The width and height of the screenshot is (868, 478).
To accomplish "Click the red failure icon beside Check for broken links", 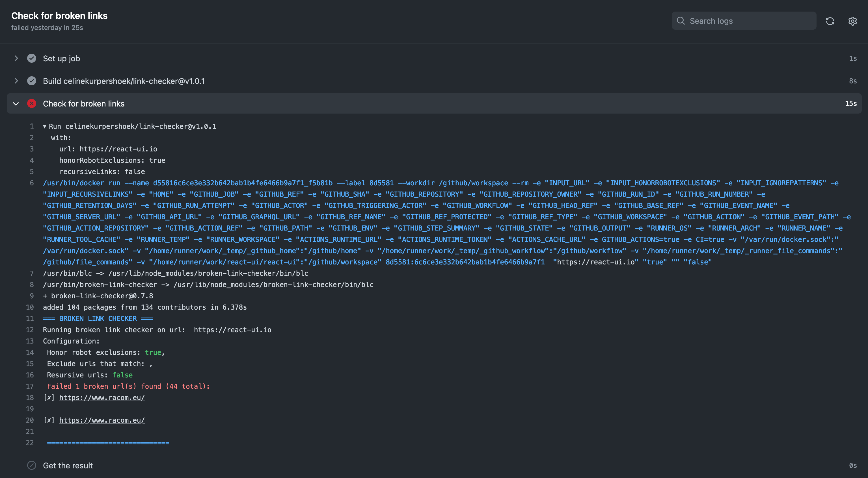I will tap(31, 103).
